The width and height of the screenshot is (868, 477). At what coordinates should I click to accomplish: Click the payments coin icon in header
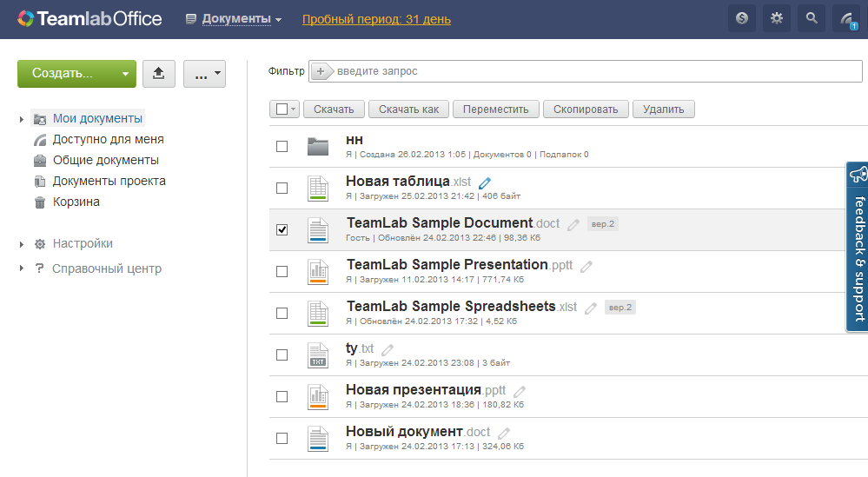[742, 18]
